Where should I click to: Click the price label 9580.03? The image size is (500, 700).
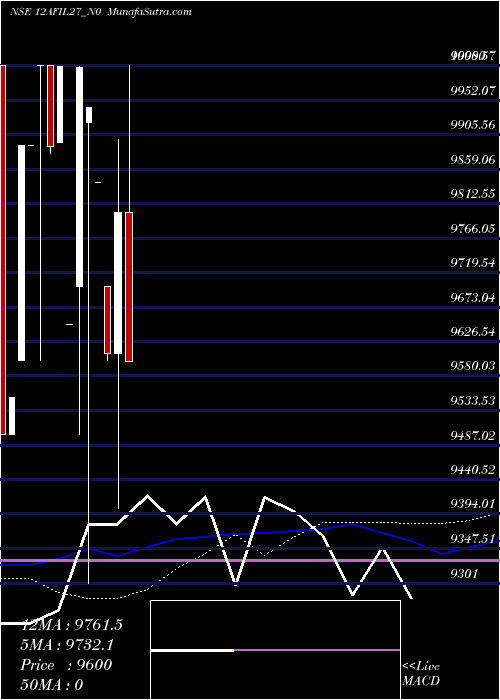(x=473, y=366)
